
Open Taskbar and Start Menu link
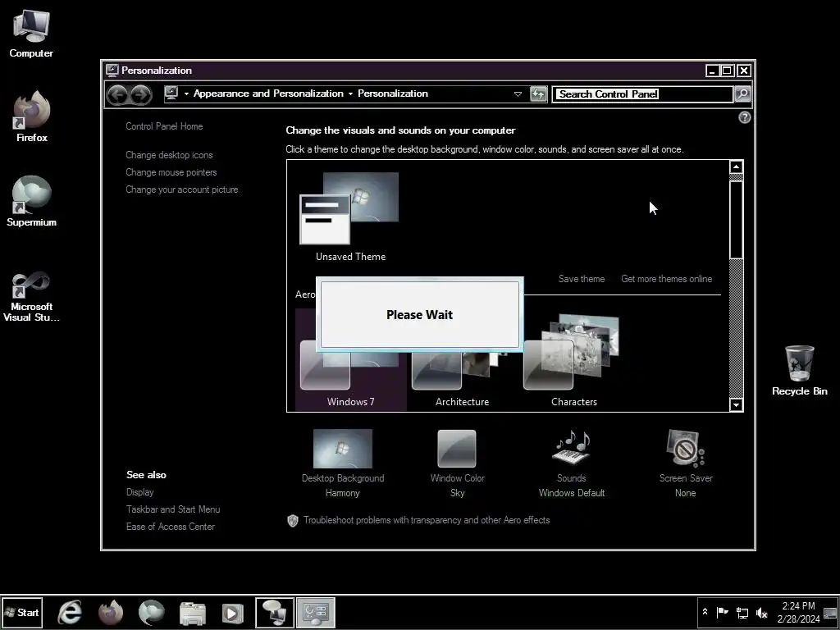[x=173, y=509]
